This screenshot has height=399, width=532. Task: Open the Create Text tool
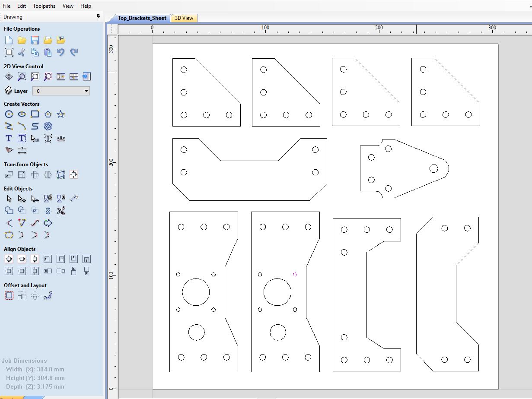pos(8,138)
